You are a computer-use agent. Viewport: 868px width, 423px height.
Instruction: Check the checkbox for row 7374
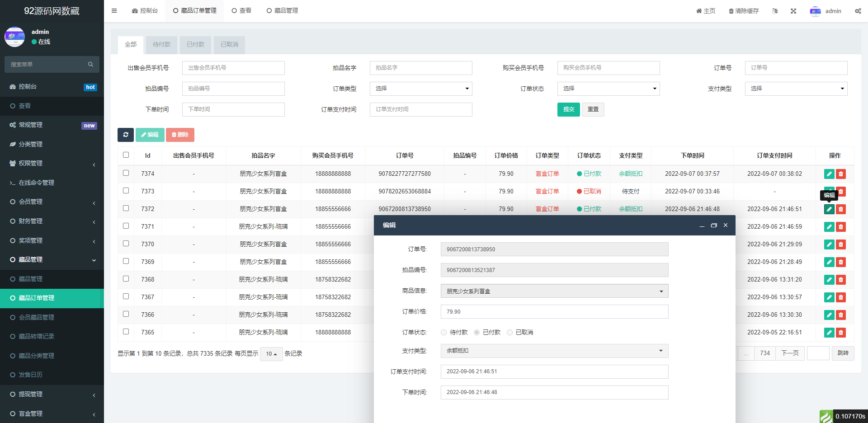[x=126, y=173]
